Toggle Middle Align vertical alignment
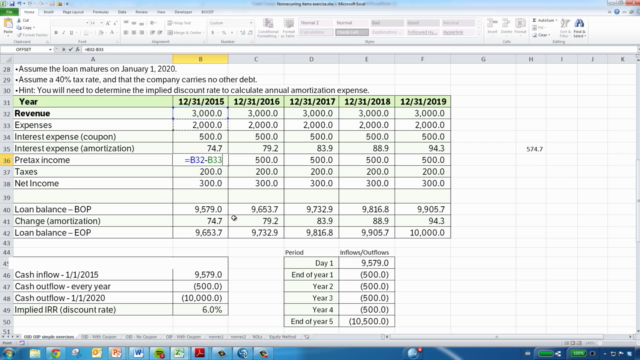 [134, 23]
